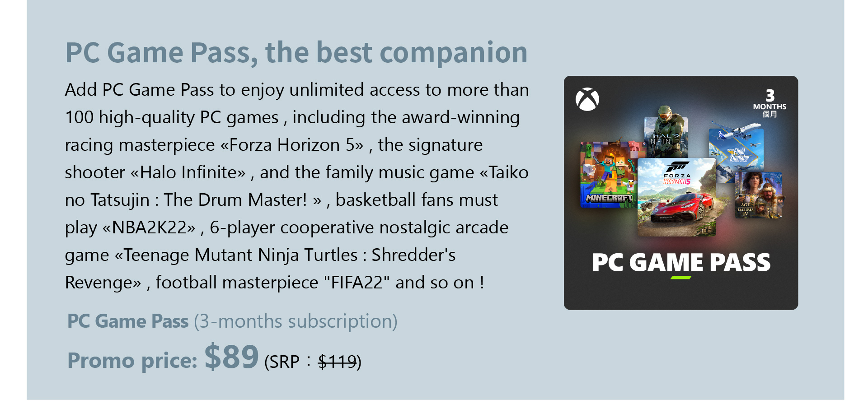Click the Age of Empires IV cover
The height and width of the screenshot is (413, 868).
point(759,195)
